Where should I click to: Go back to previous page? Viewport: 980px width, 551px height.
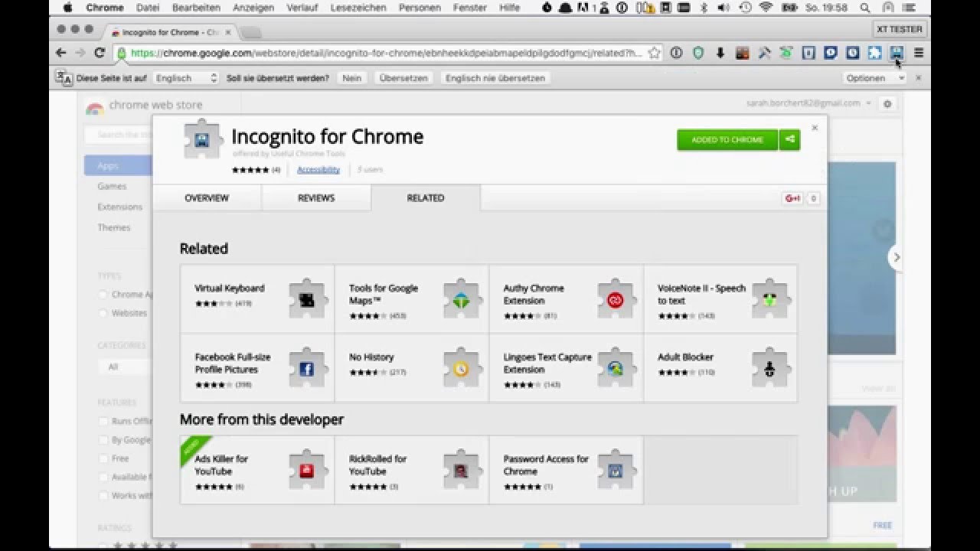(61, 53)
